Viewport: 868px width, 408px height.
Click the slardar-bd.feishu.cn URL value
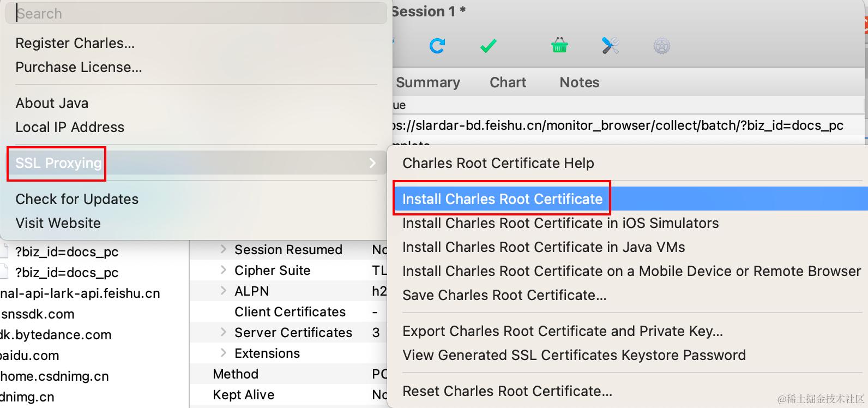coord(618,125)
